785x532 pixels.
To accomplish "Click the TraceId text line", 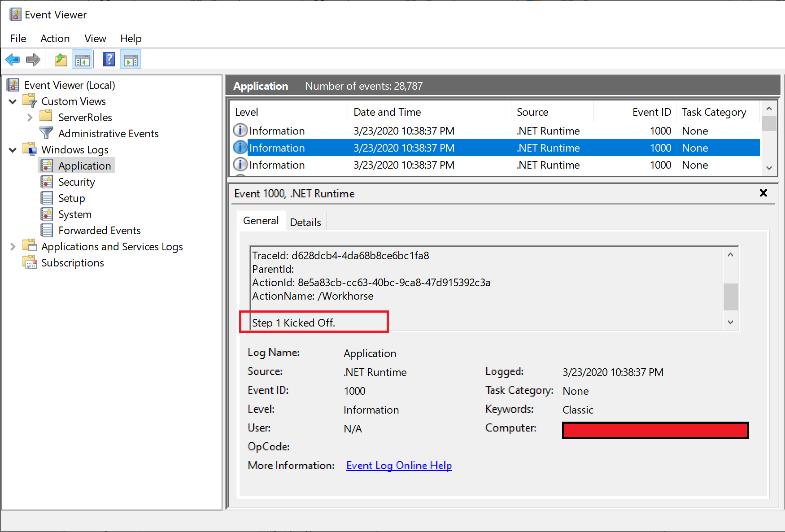I will coord(340,256).
